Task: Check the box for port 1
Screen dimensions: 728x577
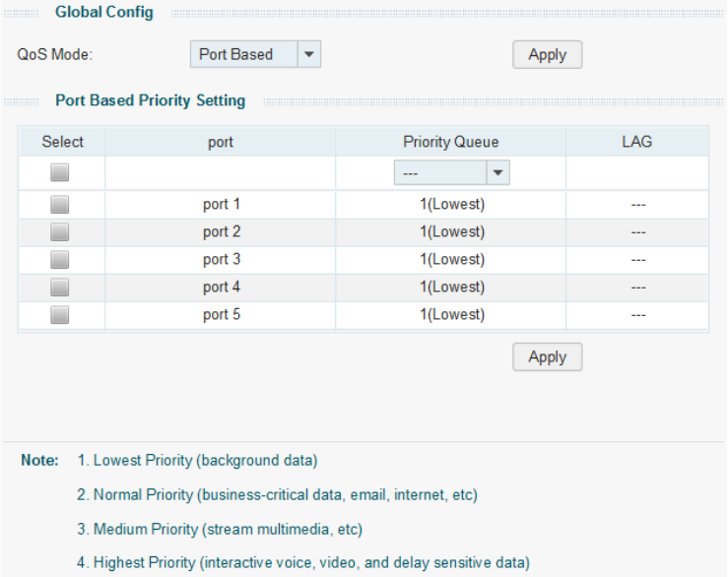Action: [60, 205]
